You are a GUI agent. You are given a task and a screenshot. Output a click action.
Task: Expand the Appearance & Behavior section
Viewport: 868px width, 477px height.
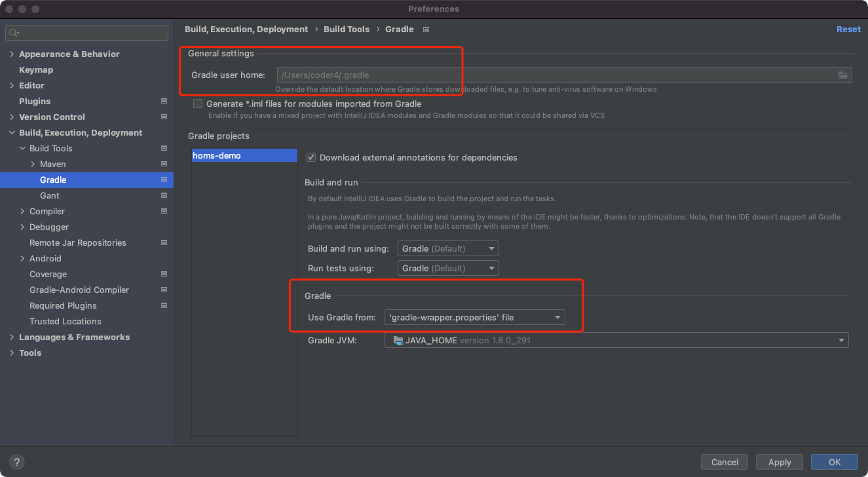[x=12, y=54]
